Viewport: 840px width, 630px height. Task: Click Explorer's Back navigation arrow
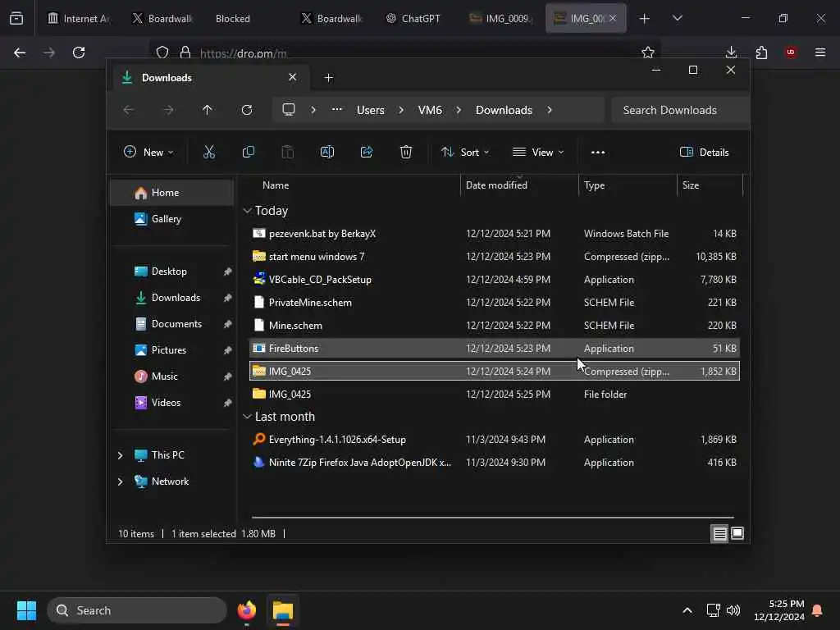click(129, 110)
